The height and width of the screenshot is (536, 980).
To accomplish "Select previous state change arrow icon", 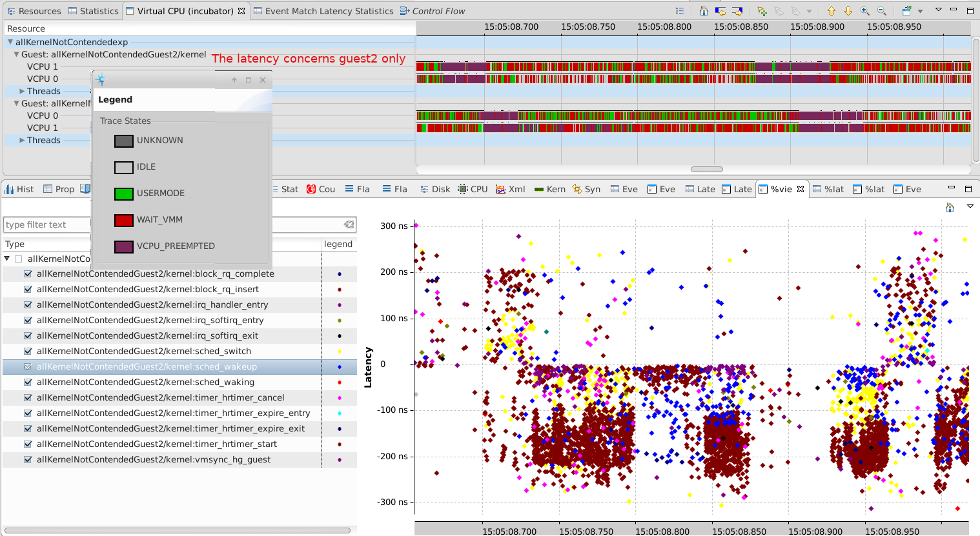I will click(x=720, y=11).
